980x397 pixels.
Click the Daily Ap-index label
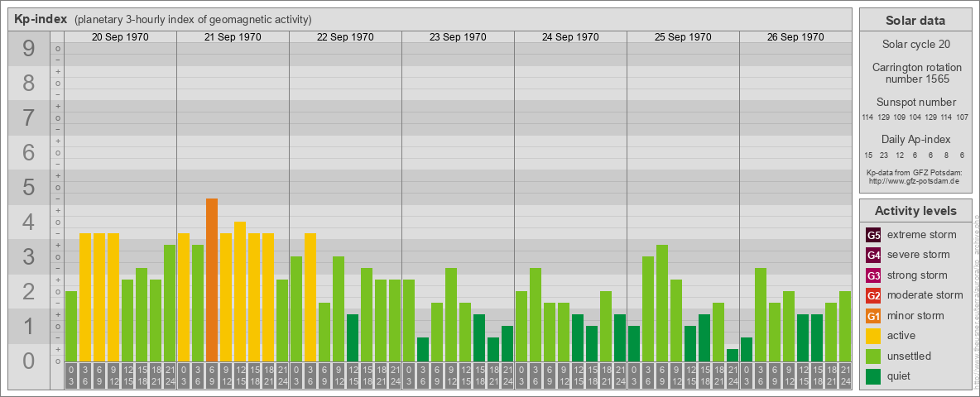[x=915, y=139]
